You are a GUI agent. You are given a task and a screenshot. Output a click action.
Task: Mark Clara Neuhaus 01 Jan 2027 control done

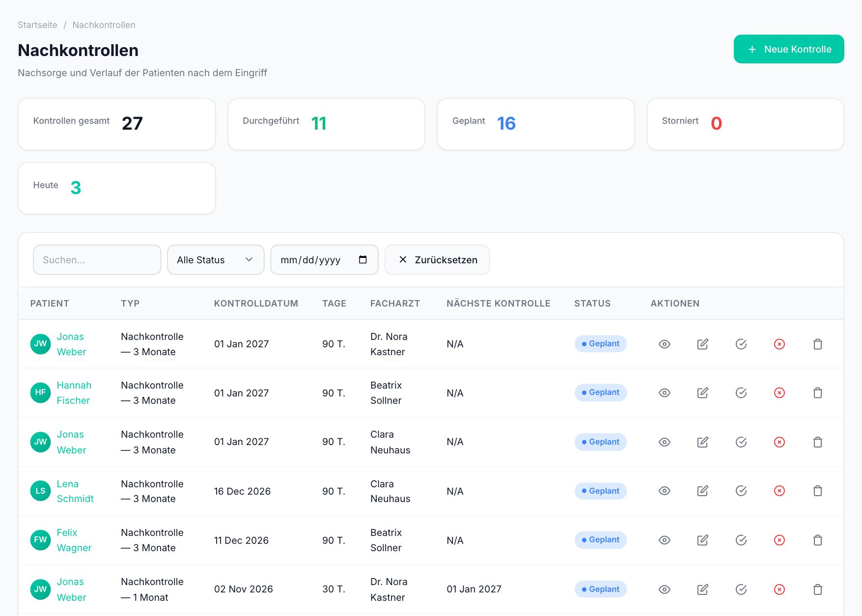[741, 442]
